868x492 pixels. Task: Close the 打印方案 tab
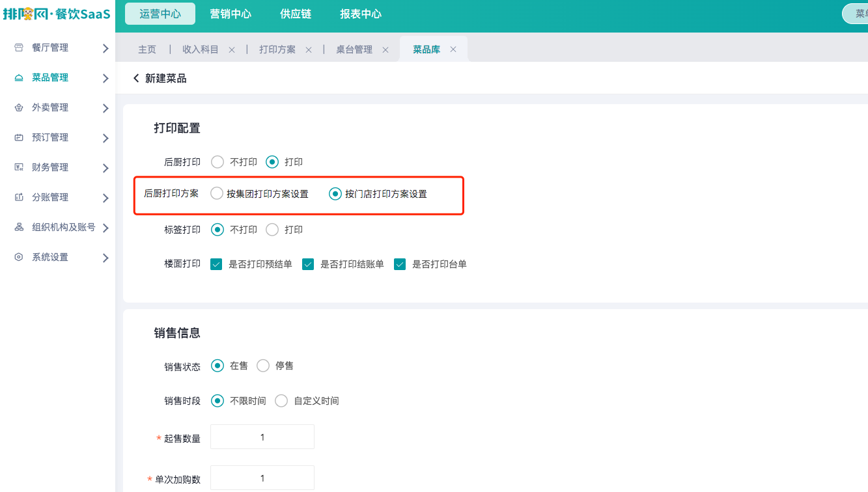309,50
